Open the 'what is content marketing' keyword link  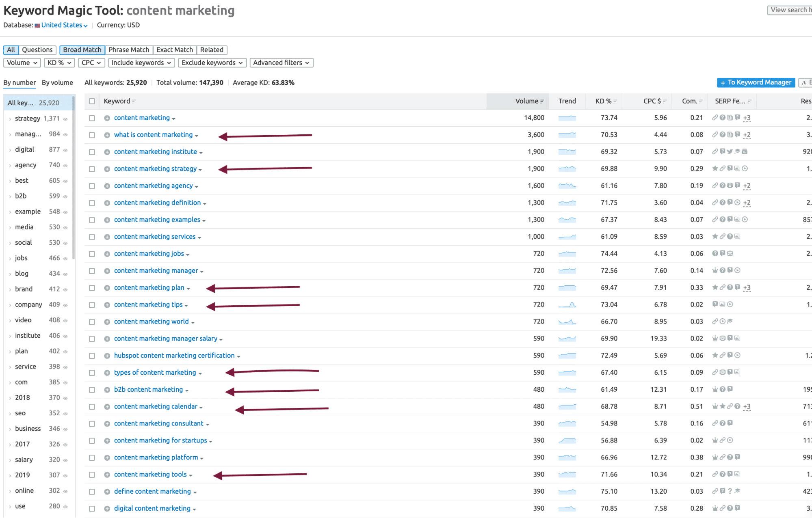pyautogui.click(x=153, y=135)
